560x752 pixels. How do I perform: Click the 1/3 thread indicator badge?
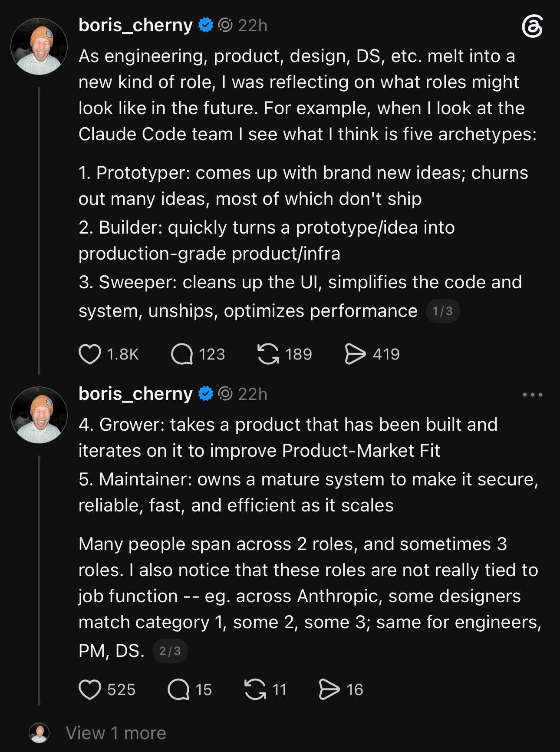[x=443, y=311]
